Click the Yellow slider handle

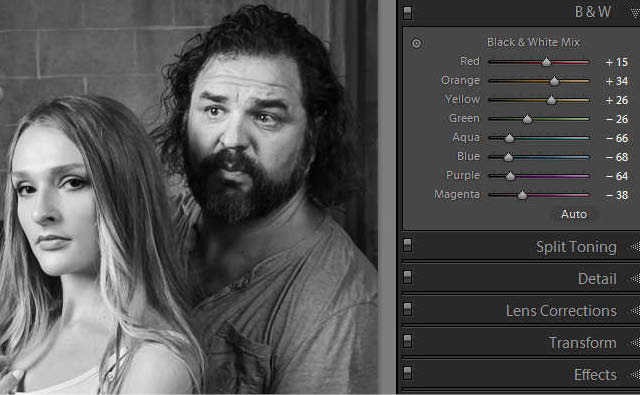click(551, 100)
